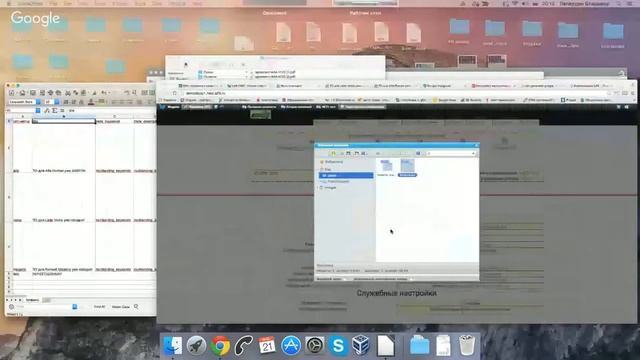Open the search history dropdown in find bar

75,307
